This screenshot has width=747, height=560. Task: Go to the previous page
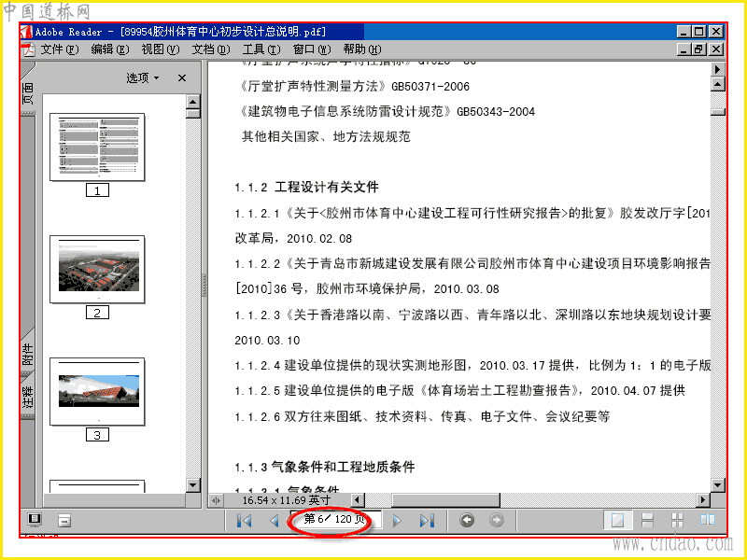click(x=274, y=520)
